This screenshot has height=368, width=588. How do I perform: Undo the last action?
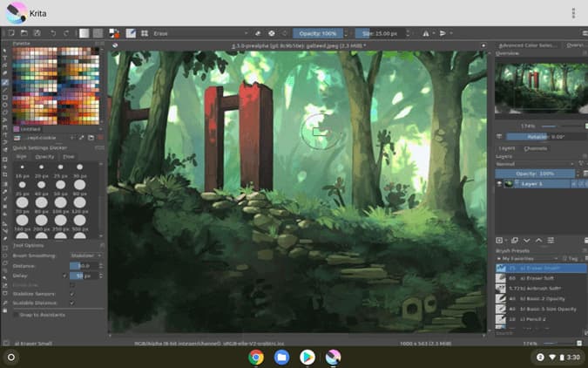coord(53,33)
